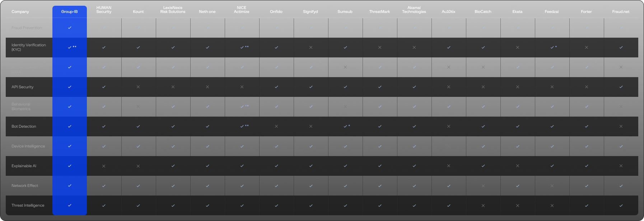
Task: Click Group-IB Identity Verification checkmark with asterisks
Action: pos(70,47)
